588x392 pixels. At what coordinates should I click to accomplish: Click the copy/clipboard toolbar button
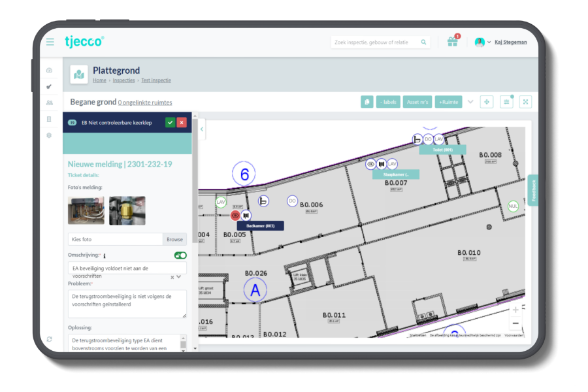point(367,102)
